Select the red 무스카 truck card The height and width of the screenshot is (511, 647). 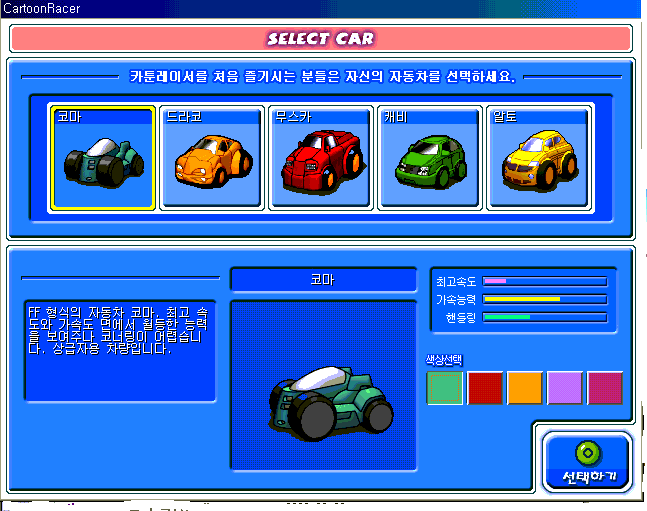(x=321, y=158)
